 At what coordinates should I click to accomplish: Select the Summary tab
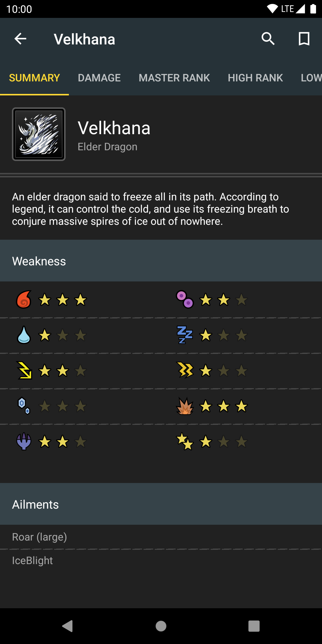[x=35, y=78]
